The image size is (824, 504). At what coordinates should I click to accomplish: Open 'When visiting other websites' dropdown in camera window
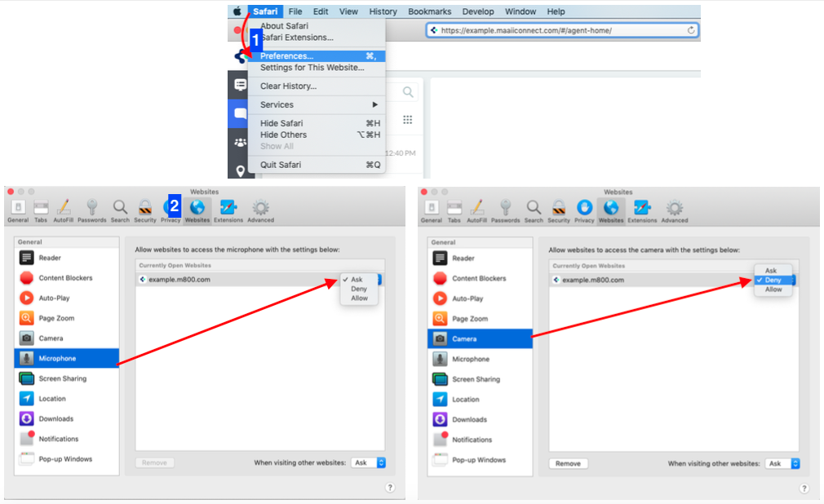coord(782,463)
